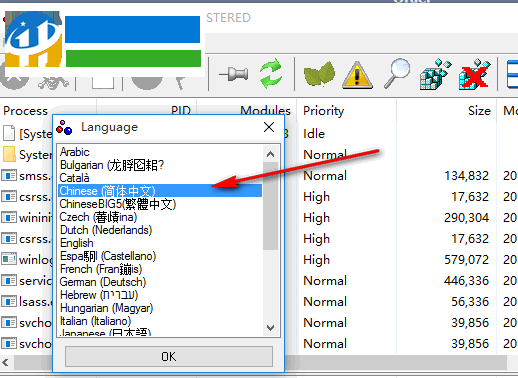This screenshot has height=378, width=518.
Task: Click the size value 446,336
Action: coord(466,280)
